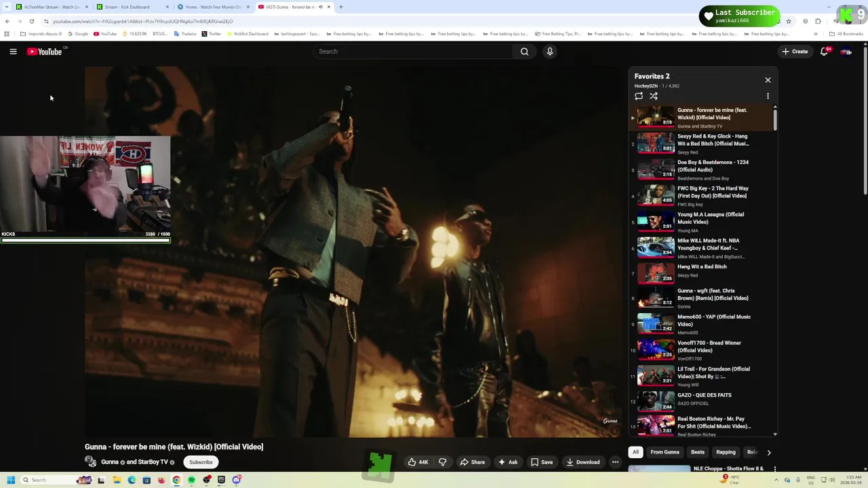Open the account avatar menu
The image size is (868, 488).
point(846,52)
